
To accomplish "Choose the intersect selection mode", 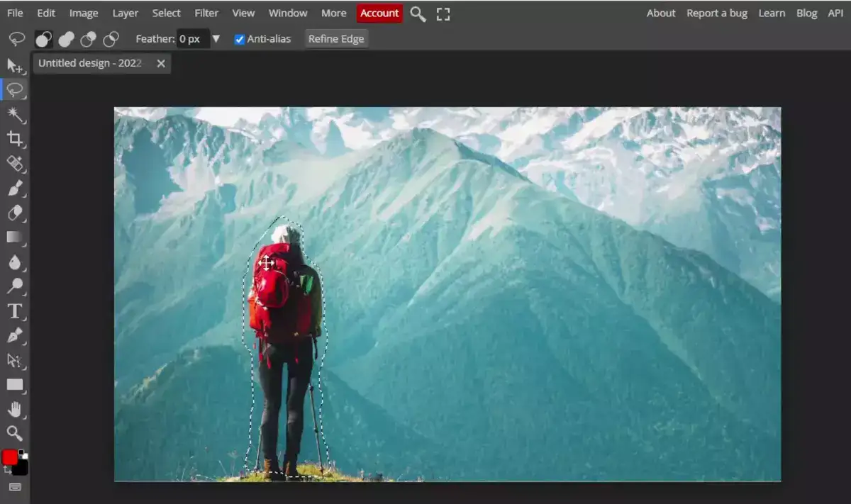I will pos(111,39).
